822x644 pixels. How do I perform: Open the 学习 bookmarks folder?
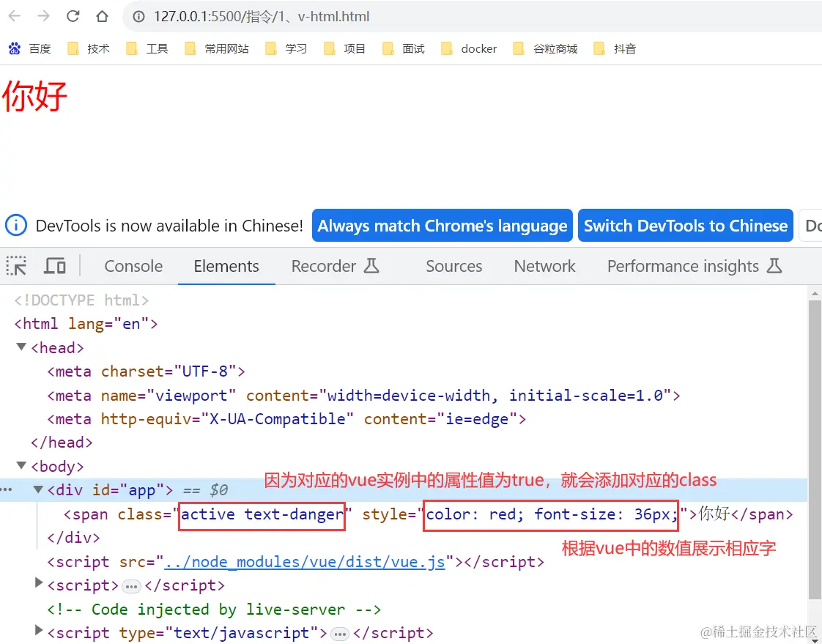[x=286, y=49]
